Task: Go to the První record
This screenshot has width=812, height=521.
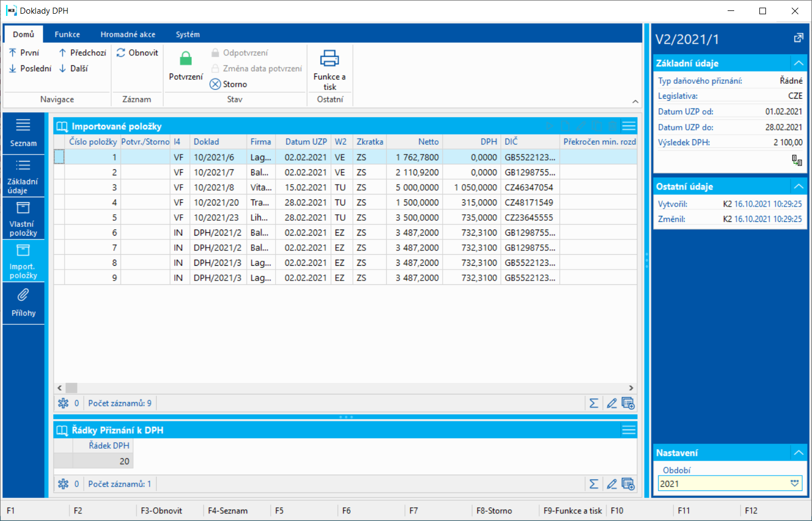Action: click(24, 53)
